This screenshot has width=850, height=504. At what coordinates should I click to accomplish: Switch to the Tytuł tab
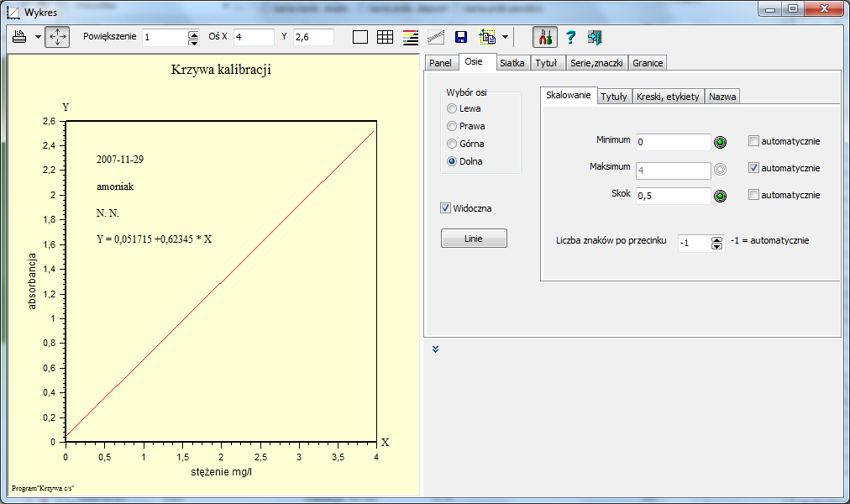[x=547, y=63]
